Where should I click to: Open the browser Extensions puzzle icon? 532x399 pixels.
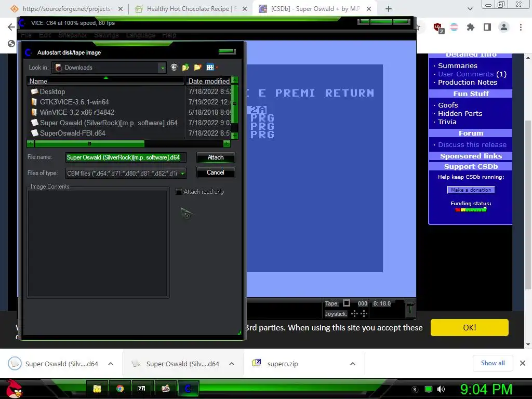(471, 27)
